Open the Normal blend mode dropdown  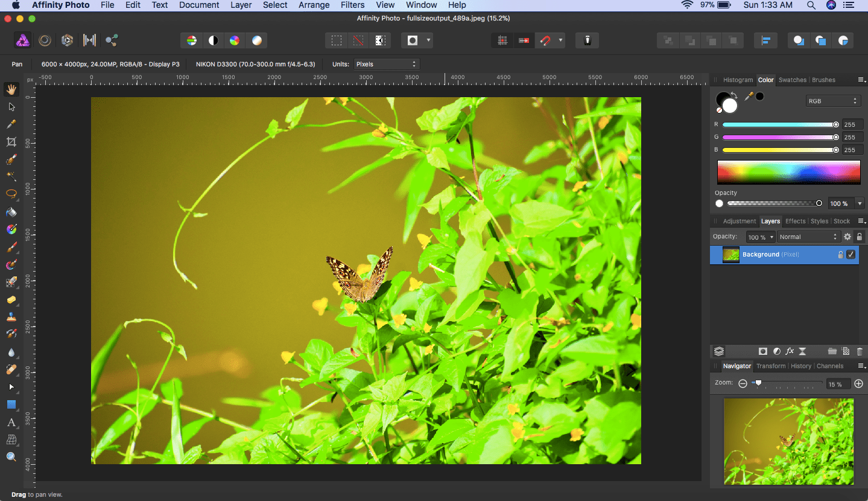[808, 237]
